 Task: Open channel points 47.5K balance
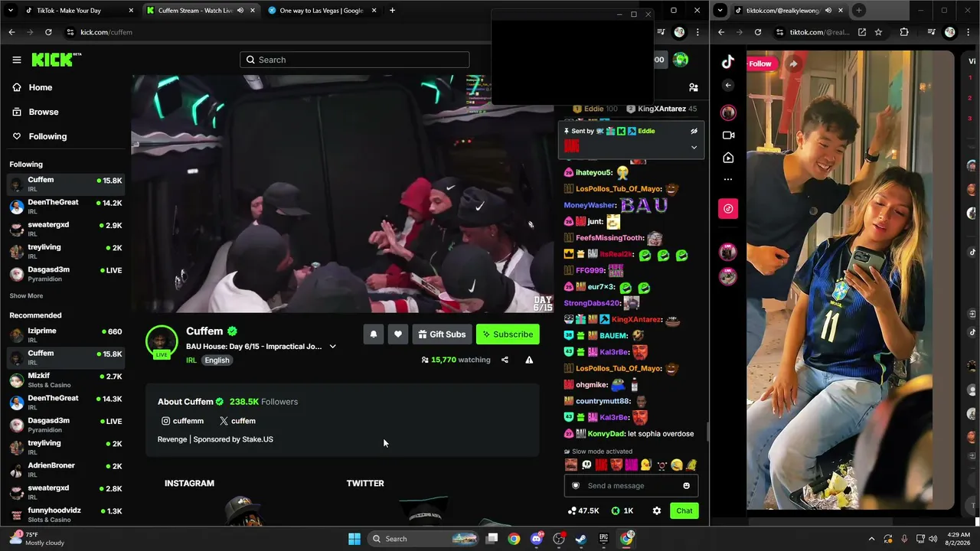(583, 510)
